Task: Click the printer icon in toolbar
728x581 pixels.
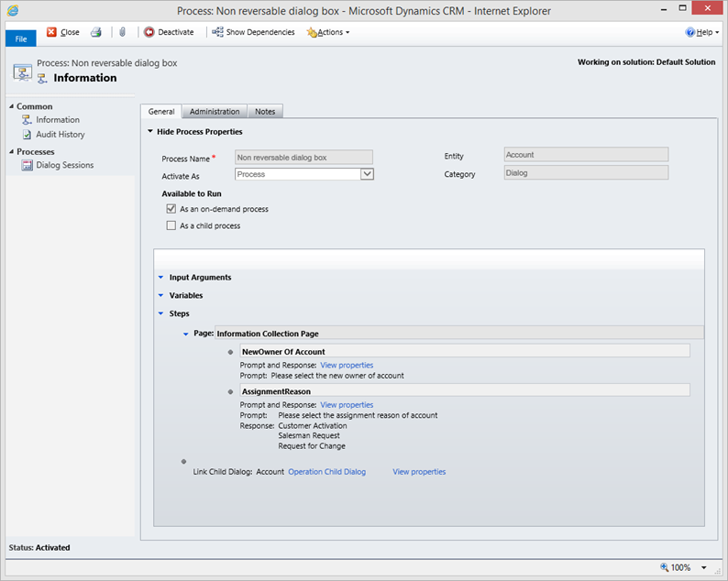Action: click(x=96, y=32)
